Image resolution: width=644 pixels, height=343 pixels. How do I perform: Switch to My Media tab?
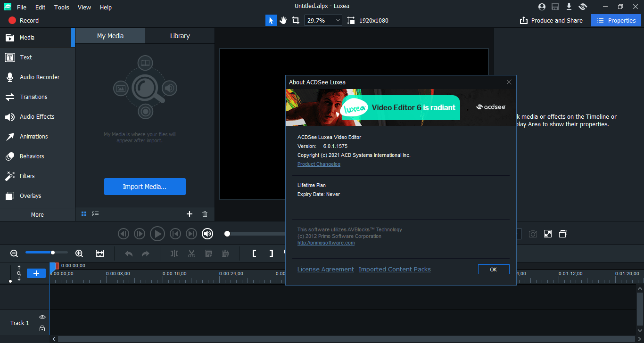point(110,36)
